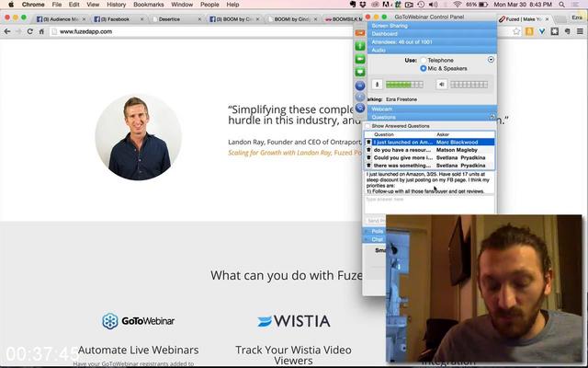The image size is (588, 368).
Task: Open Bookmarks menu
Action: 149,5
